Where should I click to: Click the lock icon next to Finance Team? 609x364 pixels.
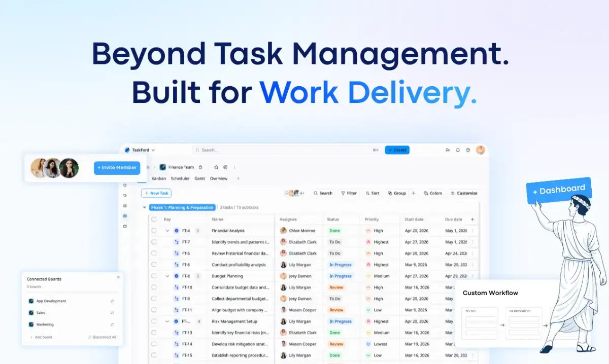(x=200, y=167)
